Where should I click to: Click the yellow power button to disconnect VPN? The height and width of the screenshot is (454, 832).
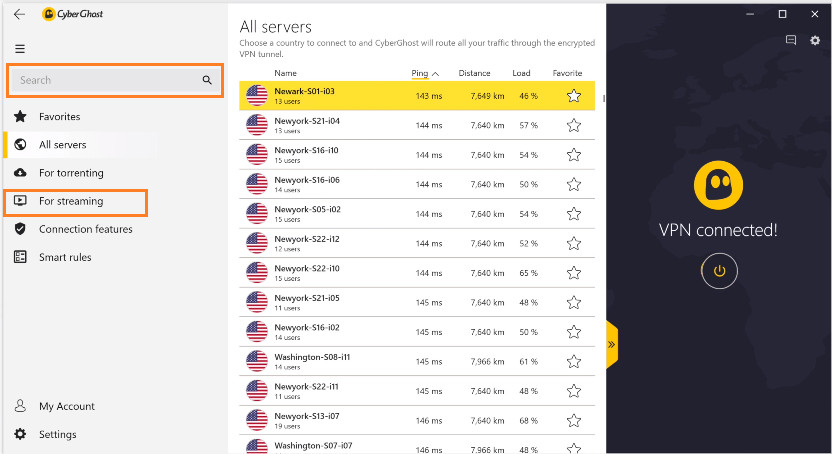point(718,271)
